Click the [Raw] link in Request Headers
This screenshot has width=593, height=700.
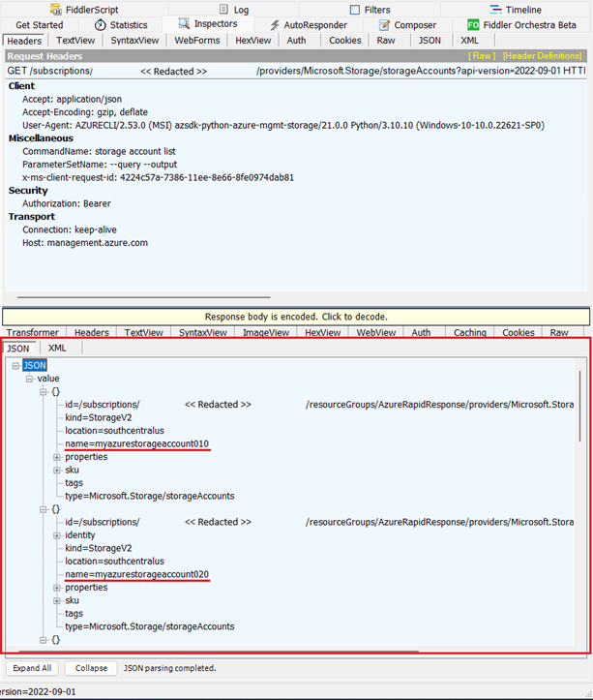pyautogui.click(x=482, y=56)
